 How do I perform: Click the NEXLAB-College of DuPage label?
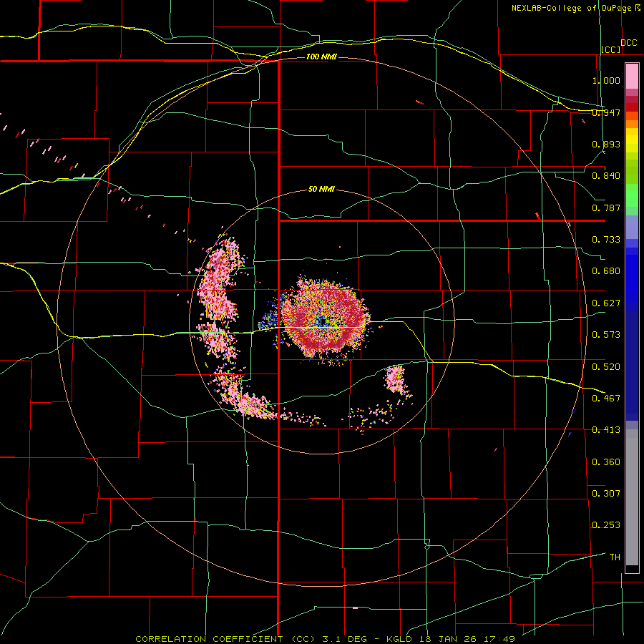[x=573, y=8]
